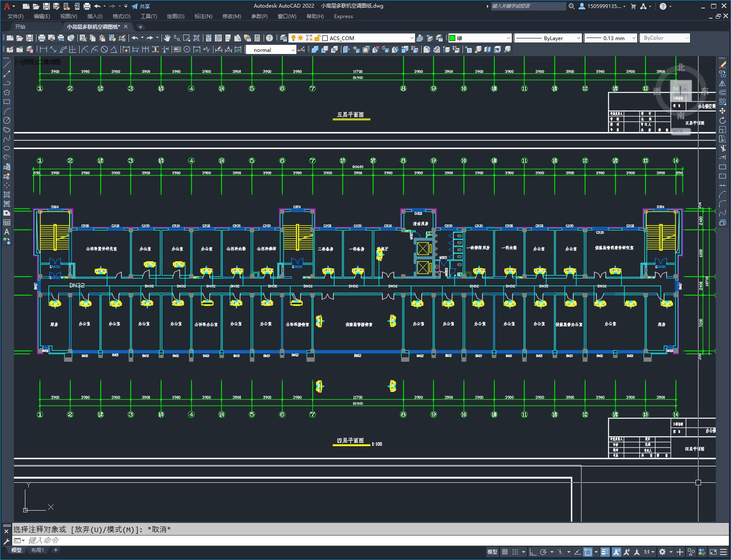The height and width of the screenshot is (560, 731).
Task: Open the green 绿 color control swatch
Action: pyautogui.click(x=452, y=38)
